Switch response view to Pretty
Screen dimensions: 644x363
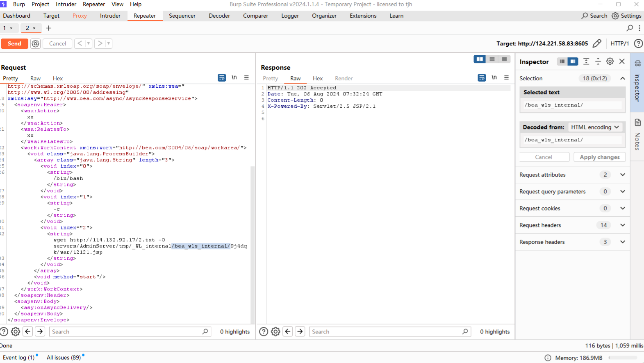270,78
